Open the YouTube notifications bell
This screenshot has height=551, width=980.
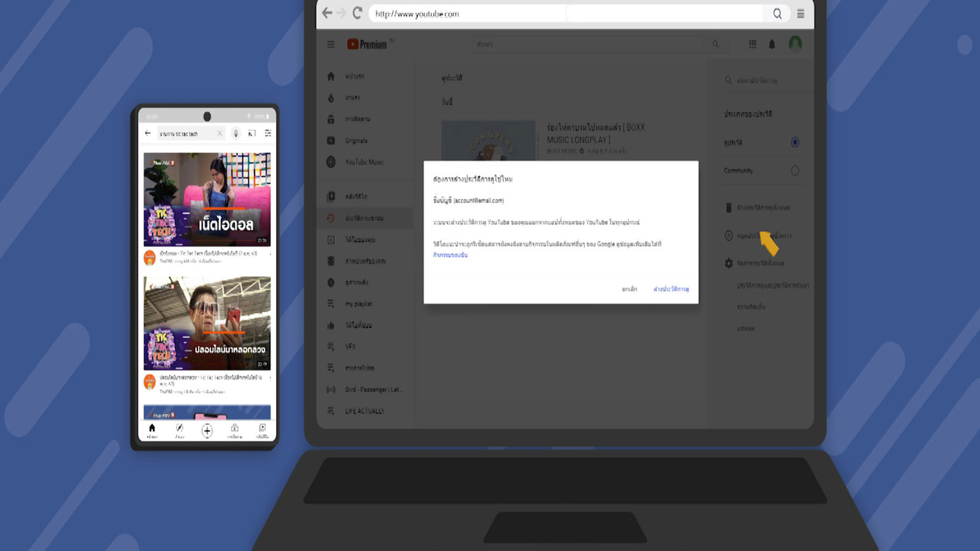772,44
